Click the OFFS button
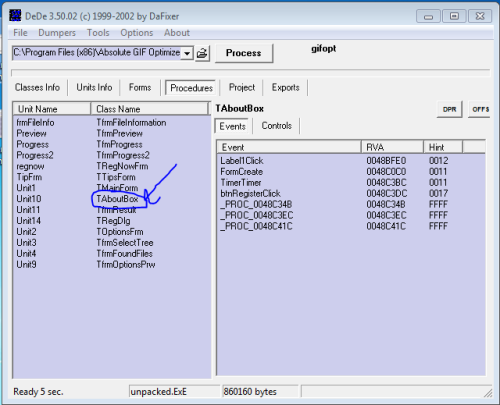Viewport: 500px width, 405px height. pyautogui.click(x=480, y=109)
